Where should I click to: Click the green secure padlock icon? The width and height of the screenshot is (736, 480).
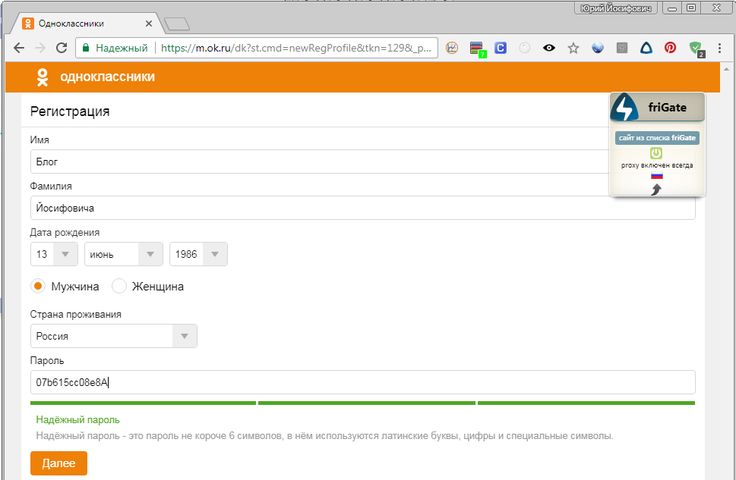85,48
